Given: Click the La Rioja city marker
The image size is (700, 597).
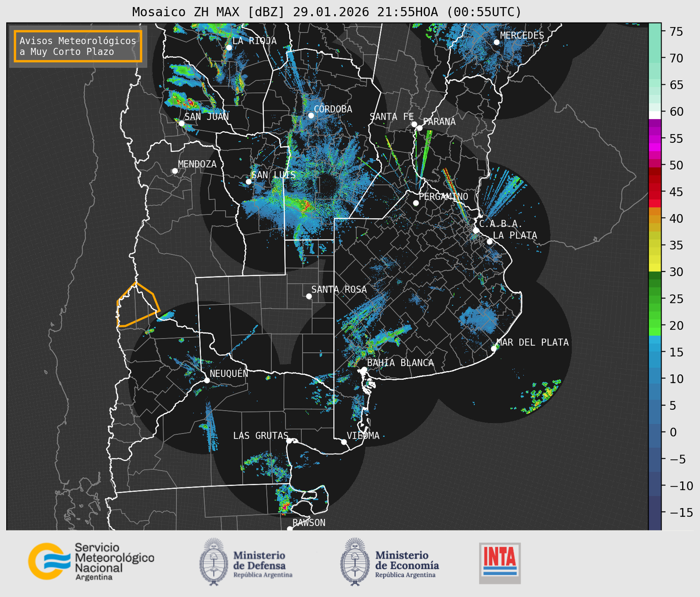Looking at the screenshot, I should coord(229,47).
